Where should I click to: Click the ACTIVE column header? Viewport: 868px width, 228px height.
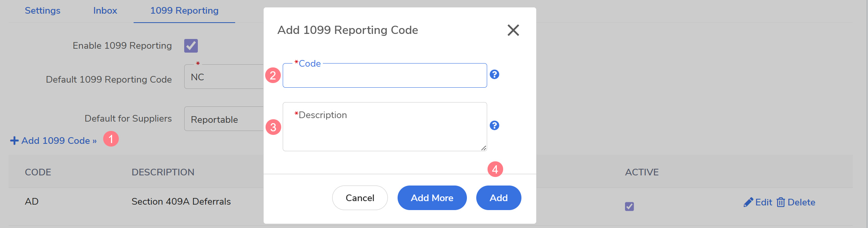coord(642,172)
